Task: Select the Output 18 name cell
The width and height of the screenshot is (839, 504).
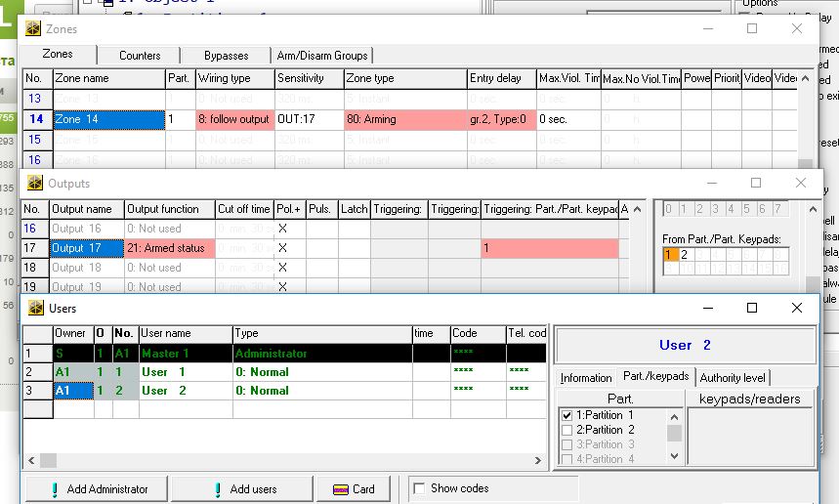Action: coord(87,268)
